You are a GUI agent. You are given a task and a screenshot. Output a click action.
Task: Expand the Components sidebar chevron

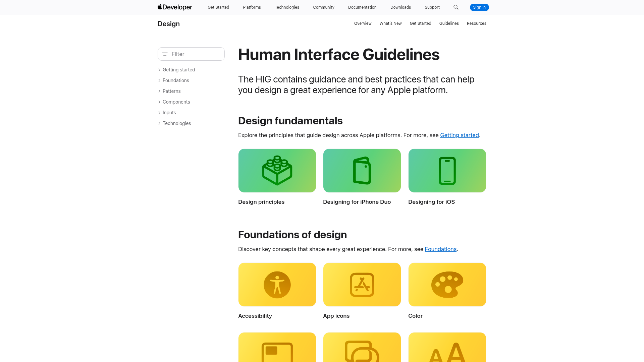[x=159, y=102]
